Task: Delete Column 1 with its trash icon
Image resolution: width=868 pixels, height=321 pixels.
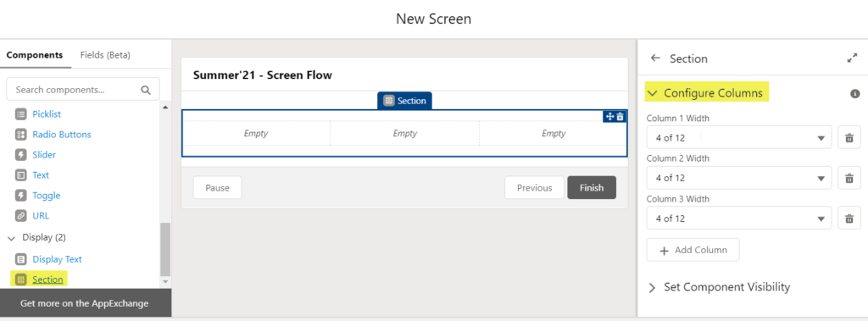Action: [849, 137]
